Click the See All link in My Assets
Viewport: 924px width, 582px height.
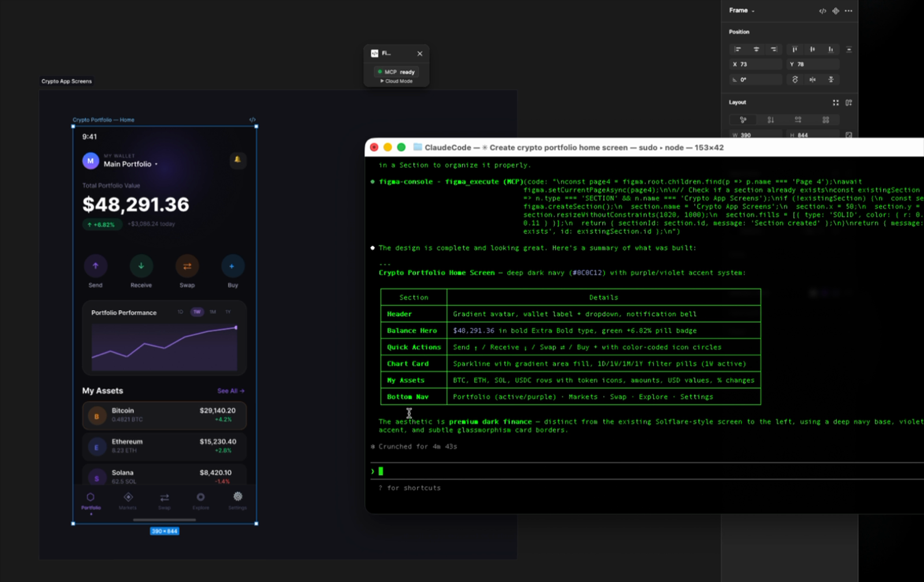coord(230,391)
